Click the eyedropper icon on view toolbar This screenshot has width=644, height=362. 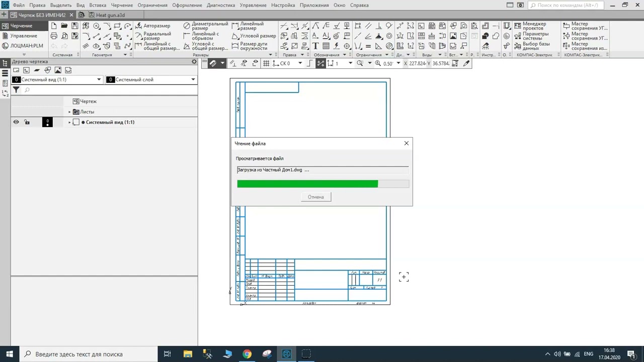pyautogui.click(x=466, y=63)
